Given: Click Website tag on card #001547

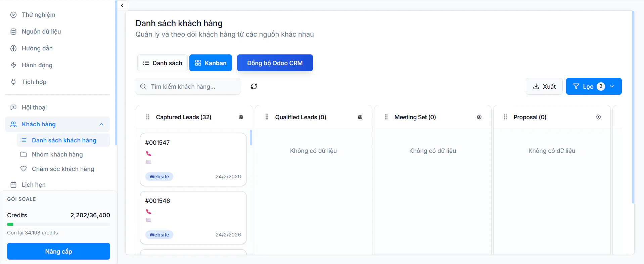Looking at the screenshot, I should [159, 177].
